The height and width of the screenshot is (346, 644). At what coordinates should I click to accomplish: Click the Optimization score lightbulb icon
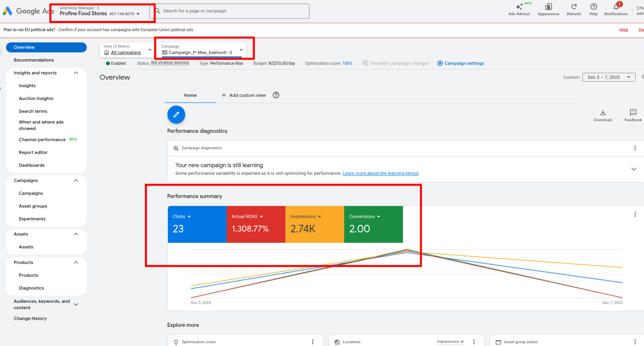[x=176, y=342]
